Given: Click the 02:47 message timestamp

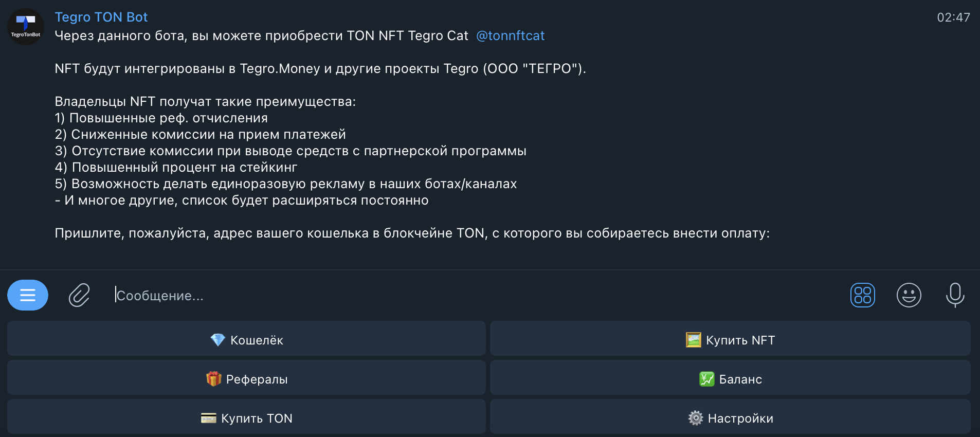Looking at the screenshot, I should [x=953, y=17].
